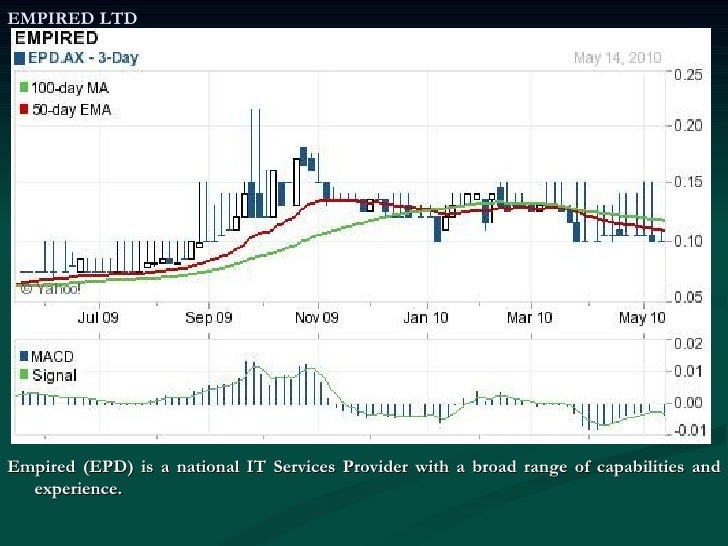Click the Nov 09 axis label
Image resolution: width=728 pixels, height=546 pixels.
click(317, 318)
